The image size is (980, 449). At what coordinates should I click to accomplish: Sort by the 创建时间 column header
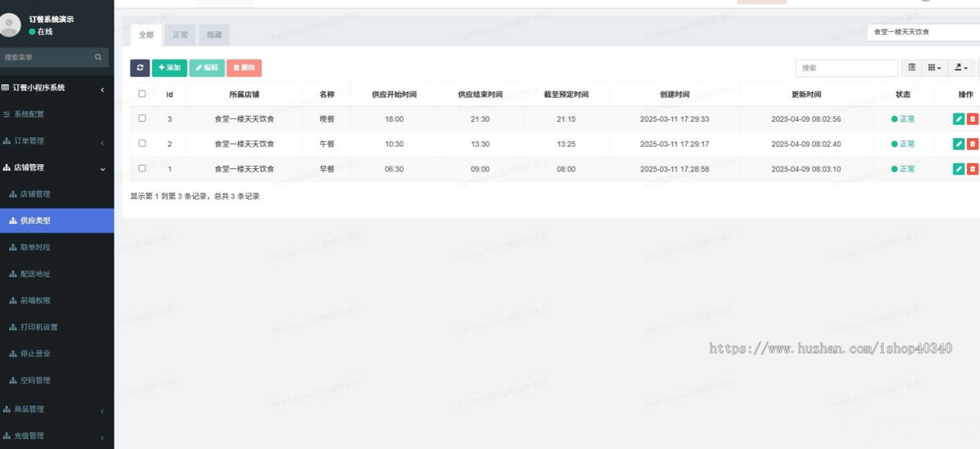(x=675, y=95)
